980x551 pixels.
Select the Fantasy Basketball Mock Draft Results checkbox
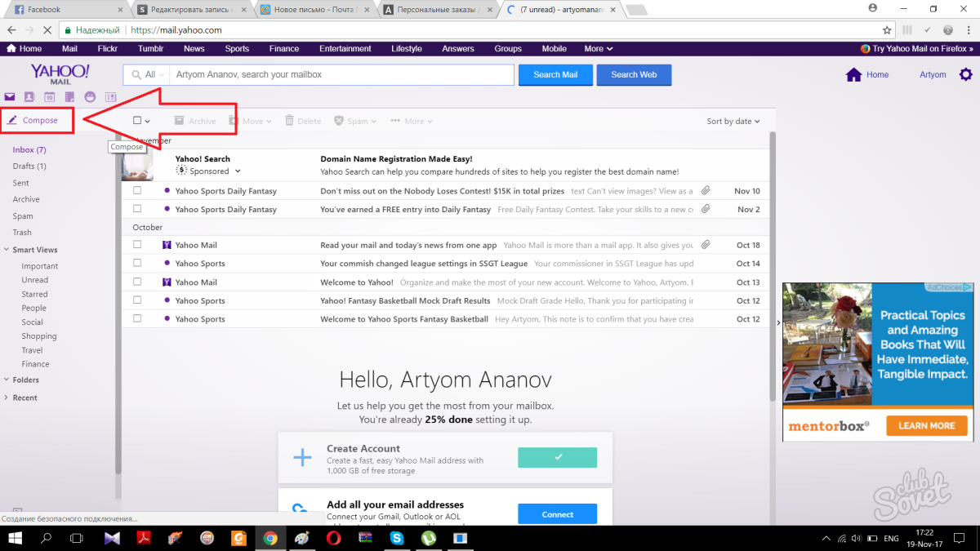pyautogui.click(x=137, y=300)
